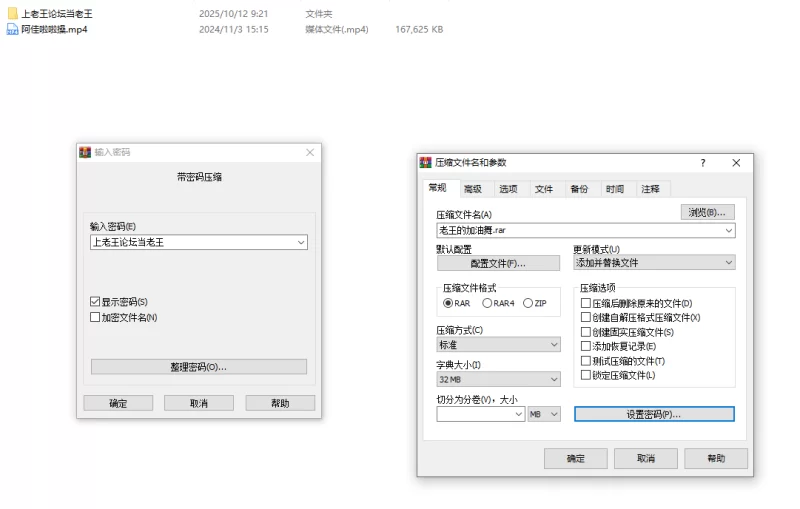The image size is (800, 509).
Task: Click the 浏览(B)... button
Action: tap(707, 213)
